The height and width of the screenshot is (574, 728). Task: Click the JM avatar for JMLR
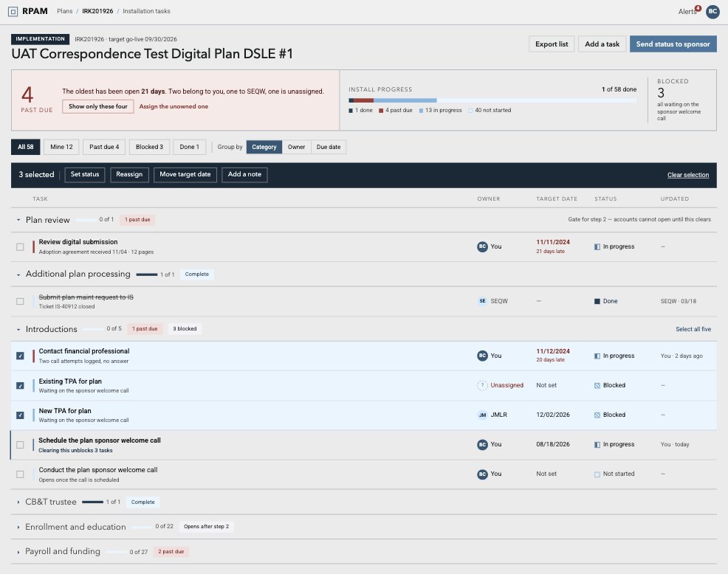pyautogui.click(x=482, y=415)
